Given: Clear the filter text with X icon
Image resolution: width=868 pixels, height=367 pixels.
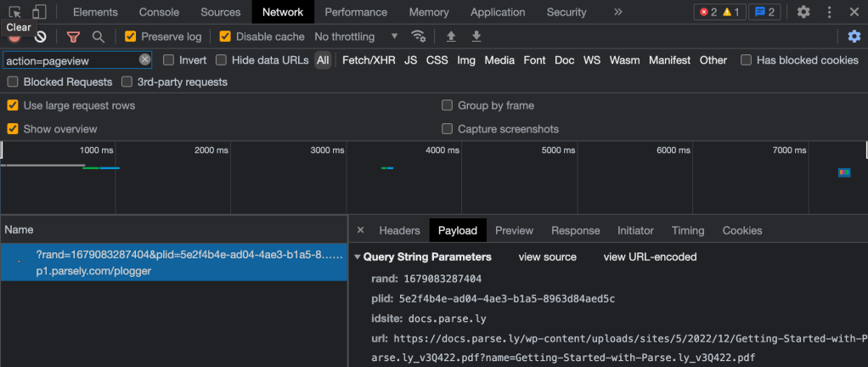Looking at the screenshot, I should pyautogui.click(x=144, y=59).
